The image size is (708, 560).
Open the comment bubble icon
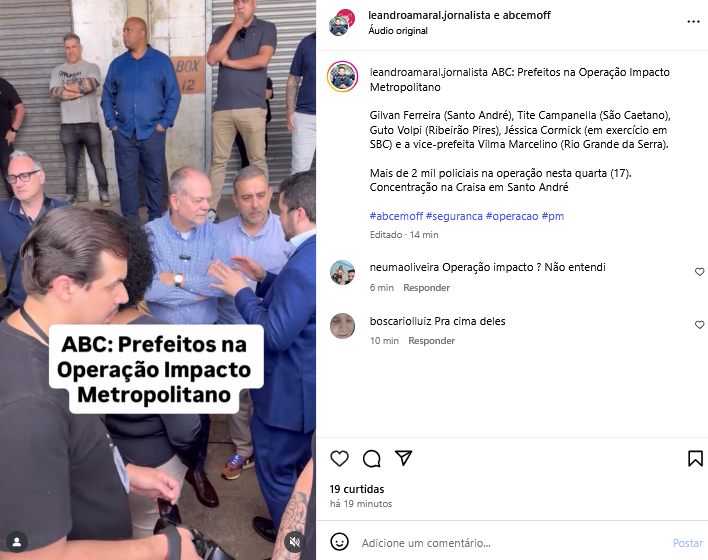372,458
